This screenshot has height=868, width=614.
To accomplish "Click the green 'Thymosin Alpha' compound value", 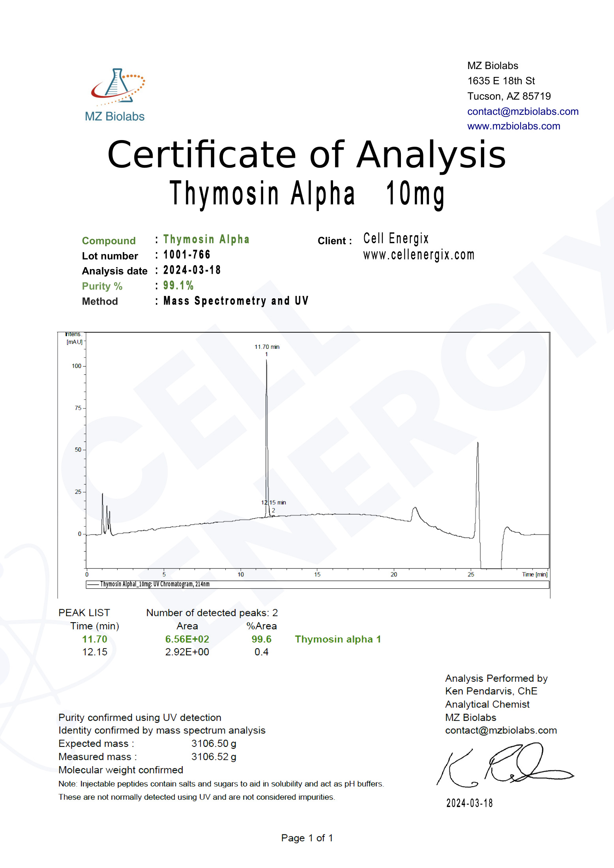I will (206, 239).
